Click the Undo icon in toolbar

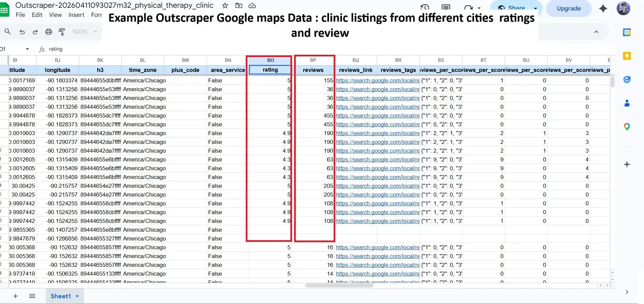pos(22,32)
